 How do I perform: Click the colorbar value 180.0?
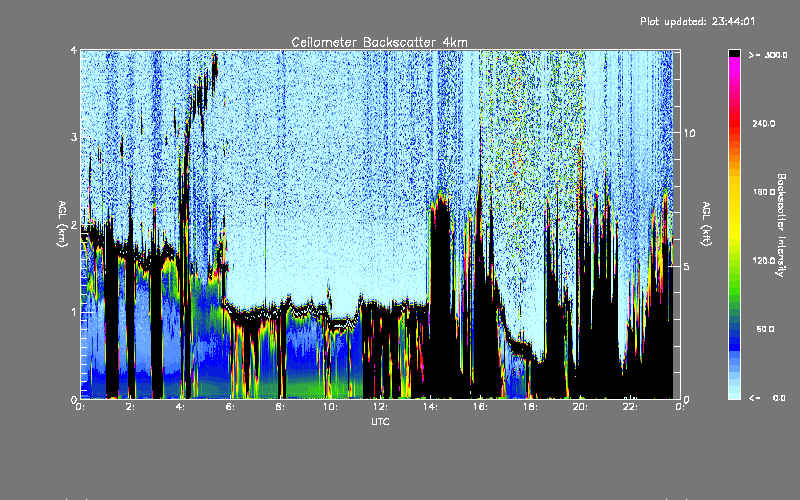pyautogui.click(x=764, y=192)
